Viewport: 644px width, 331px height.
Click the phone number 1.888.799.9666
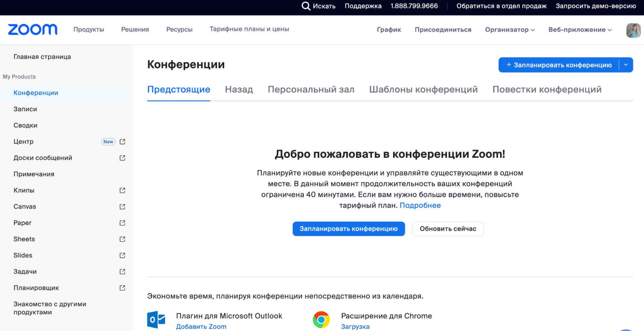point(414,6)
